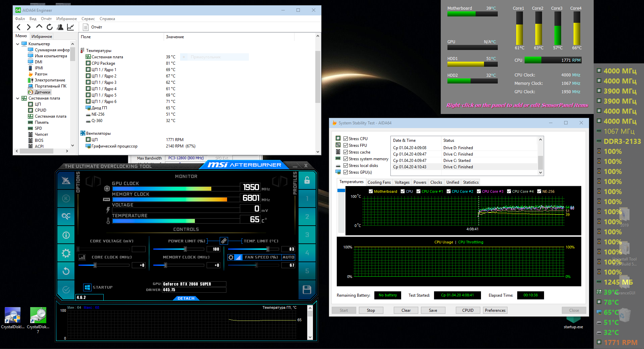The image size is (644, 349).
Task: Toggle Stress cache checkbox
Action: pyautogui.click(x=345, y=152)
